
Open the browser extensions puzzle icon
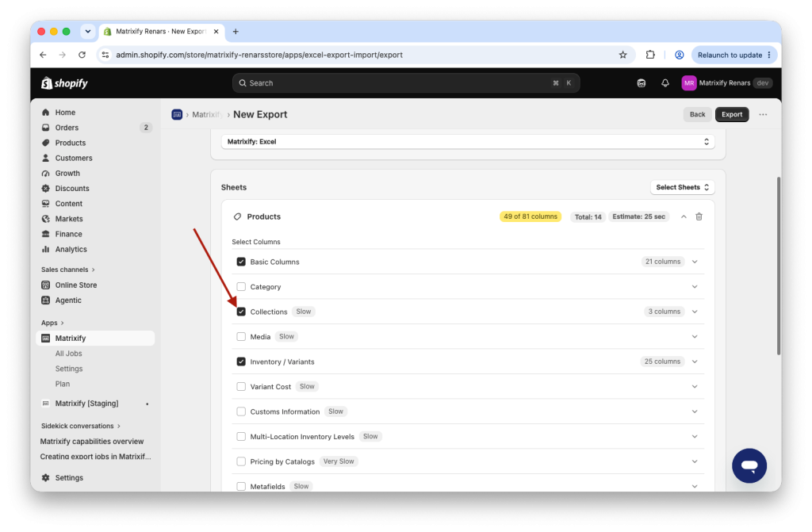[x=650, y=55]
